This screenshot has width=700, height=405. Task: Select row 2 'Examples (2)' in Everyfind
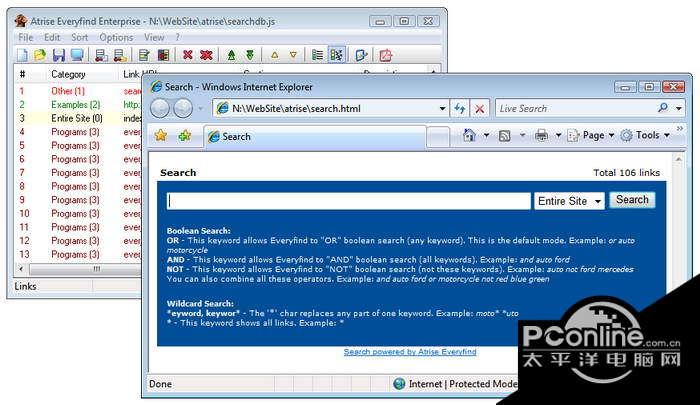79,104
